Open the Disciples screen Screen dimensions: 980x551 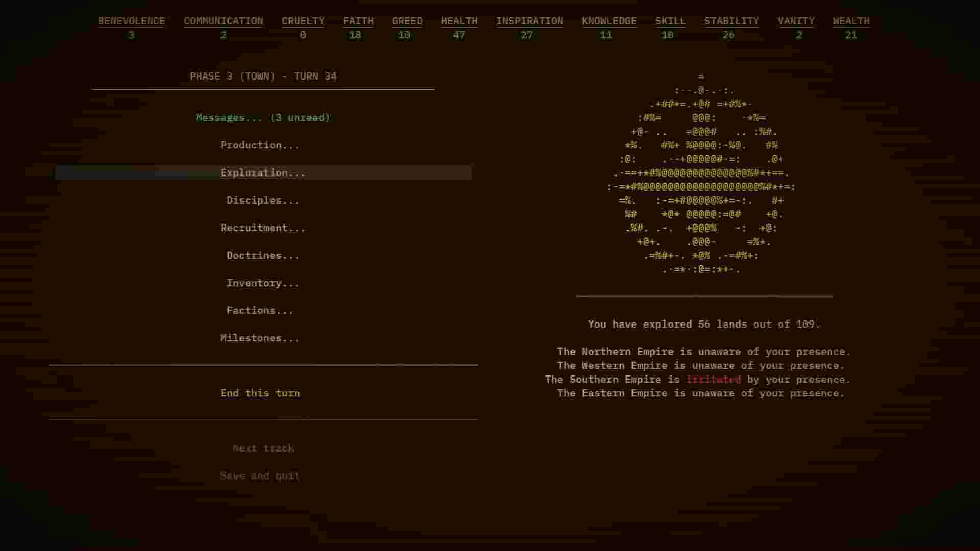click(x=262, y=200)
